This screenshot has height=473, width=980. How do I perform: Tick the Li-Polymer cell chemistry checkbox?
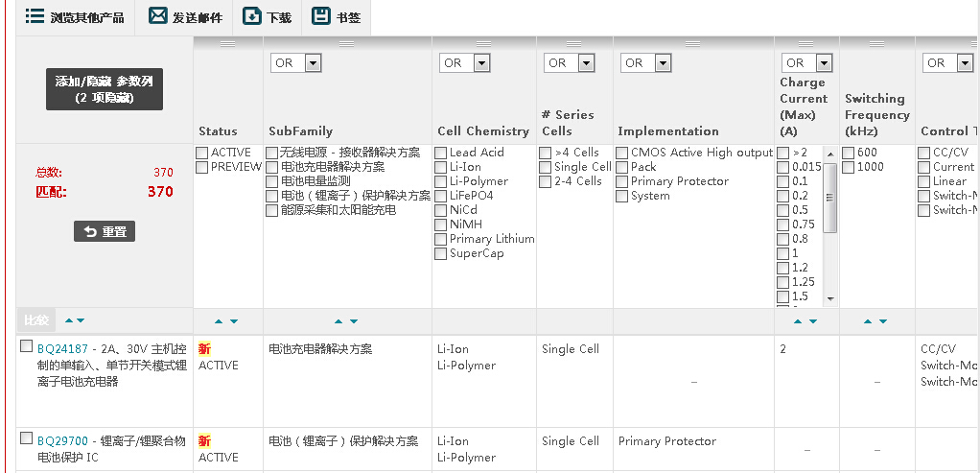pyautogui.click(x=441, y=181)
